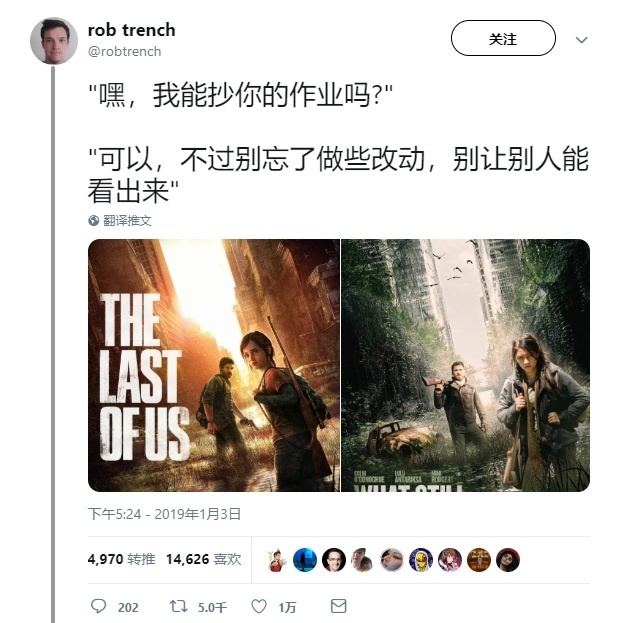Like the tweet with heart icon
The width and height of the screenshot is (629, 623).
(259, 606)
